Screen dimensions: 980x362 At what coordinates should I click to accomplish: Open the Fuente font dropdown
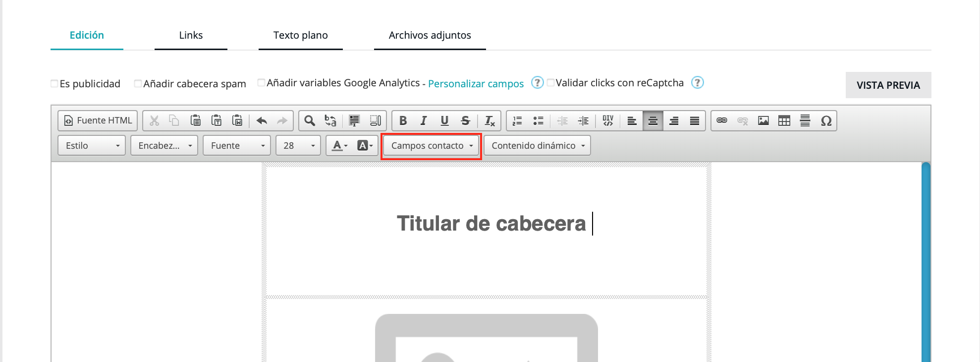tap(236, 146)
